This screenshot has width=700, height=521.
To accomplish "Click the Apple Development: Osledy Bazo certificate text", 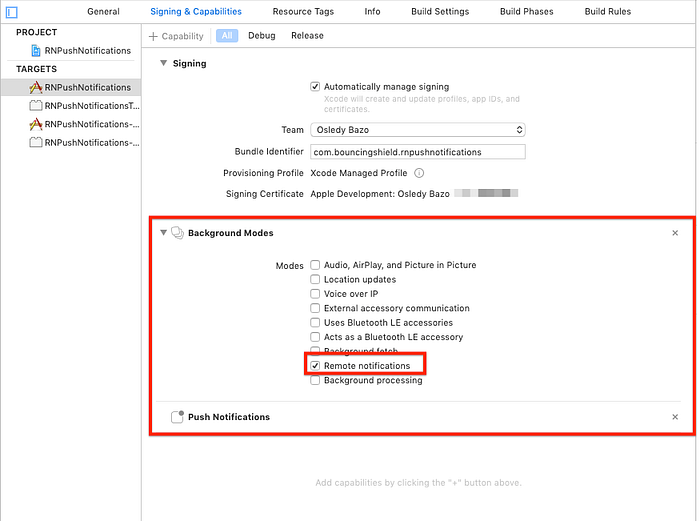I will [380, 194].
